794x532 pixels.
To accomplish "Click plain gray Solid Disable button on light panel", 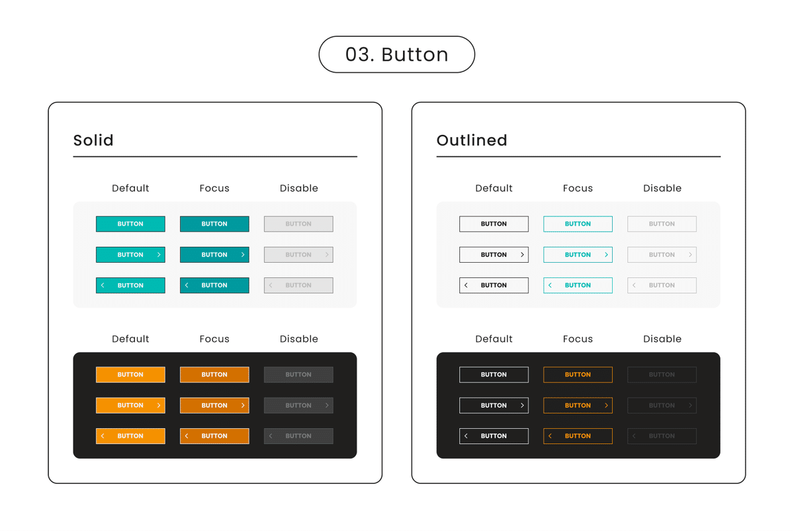I will tap(298, 224).
